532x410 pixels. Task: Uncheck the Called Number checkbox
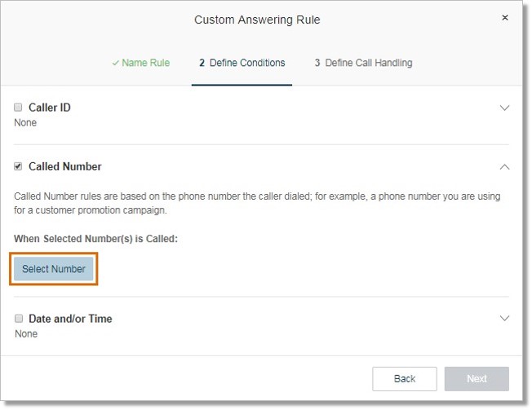(18, 166)
